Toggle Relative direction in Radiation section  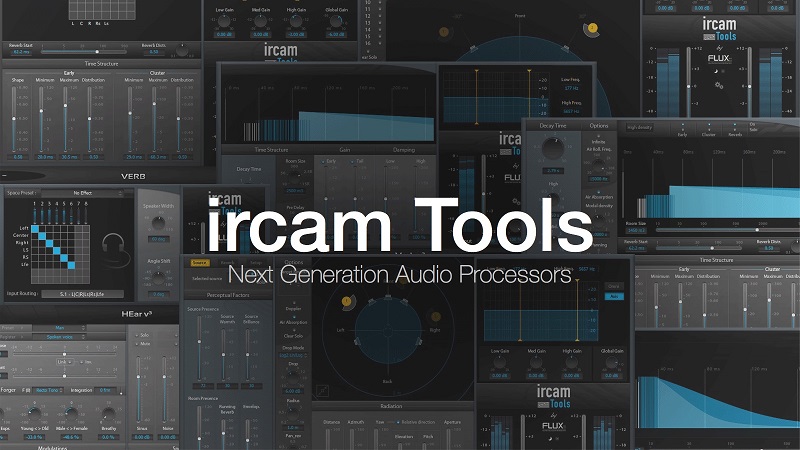[x=416, y=422]
